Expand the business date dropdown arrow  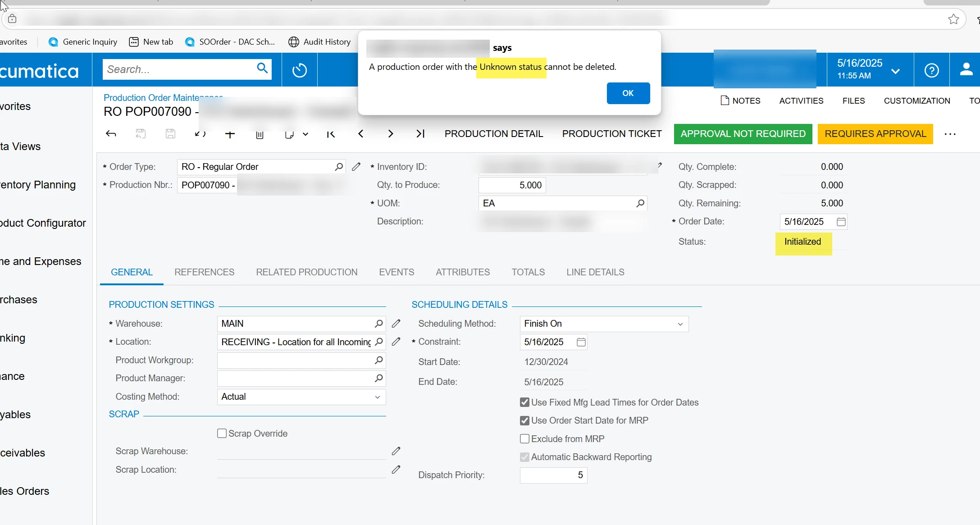coord(895,71)
